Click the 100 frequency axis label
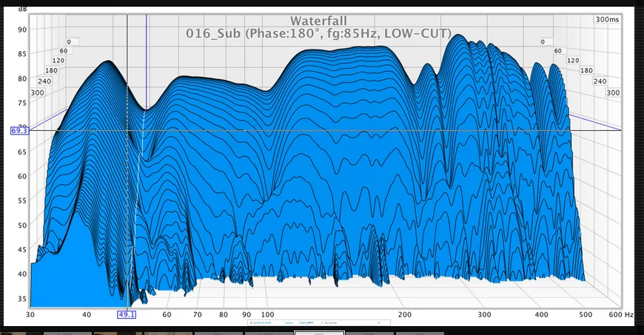Viewport: 644px width, 335px height. point(267,314)
